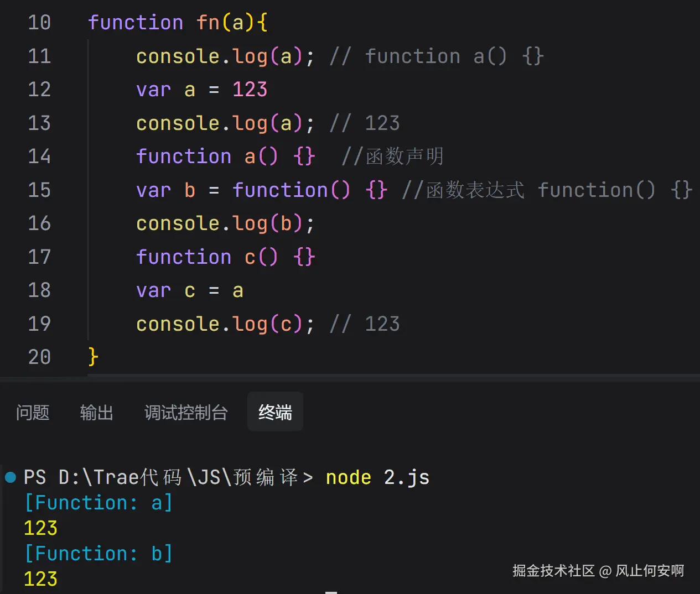This screenshot has height=594, width=700.
Task: Click line number 14 in gutter
Action: tap(39, 157)
